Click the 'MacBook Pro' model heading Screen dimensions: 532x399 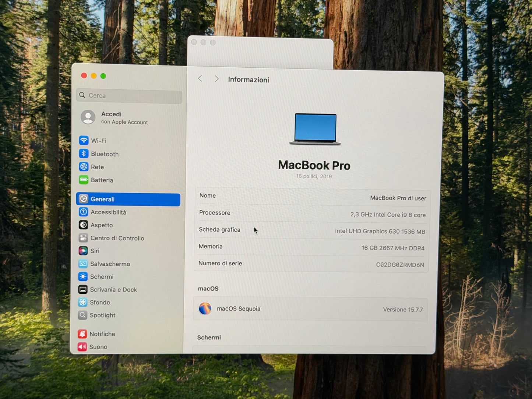click(314, 165)
